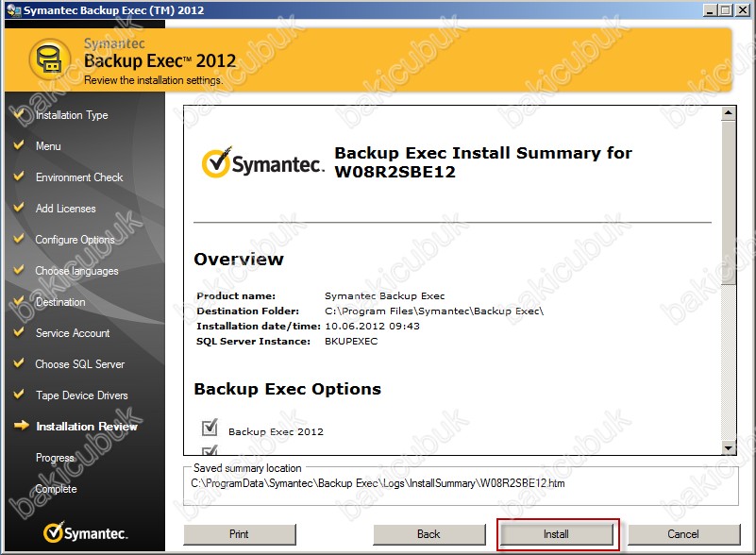The width and height of the screenshot is (756, 555).
Task: Select the Progress step
Action: pos(55,458)
